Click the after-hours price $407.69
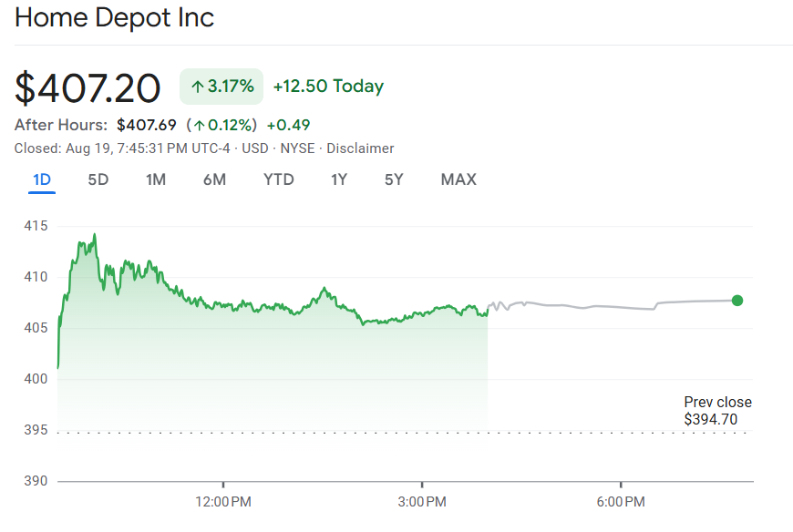The image size is (793, 532). 146,125
